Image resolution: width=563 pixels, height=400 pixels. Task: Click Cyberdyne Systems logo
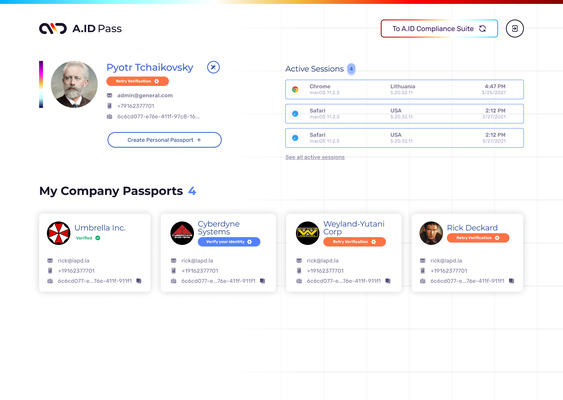click(x=182, y=233)
